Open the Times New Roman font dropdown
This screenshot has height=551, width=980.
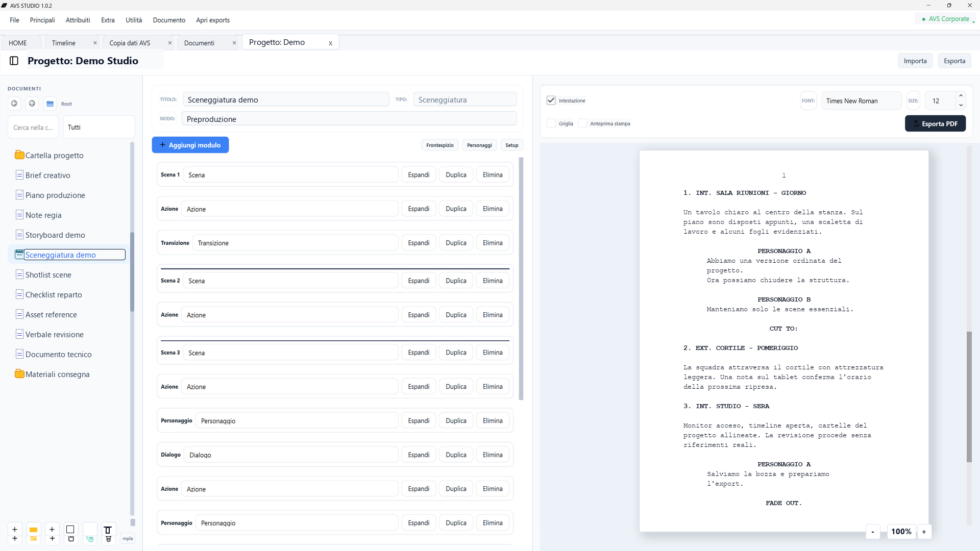[x=862, y=101]
